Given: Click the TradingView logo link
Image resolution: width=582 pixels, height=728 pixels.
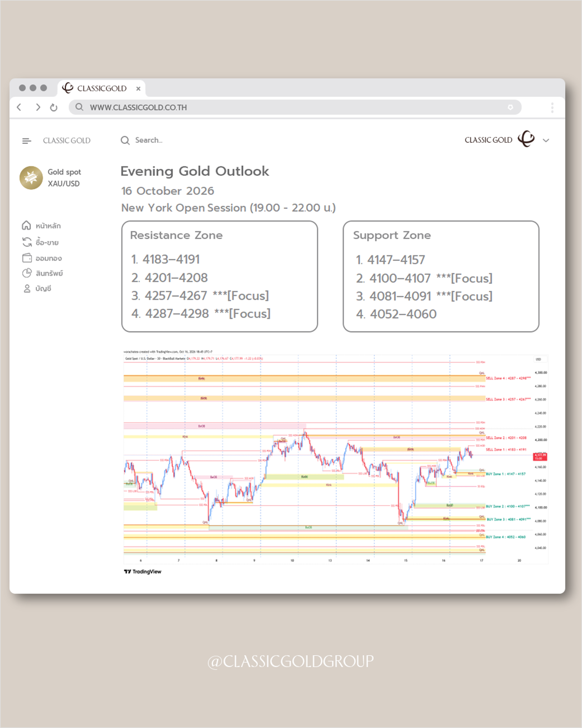Looking at the screenshot, I should (x=143, y=572).
